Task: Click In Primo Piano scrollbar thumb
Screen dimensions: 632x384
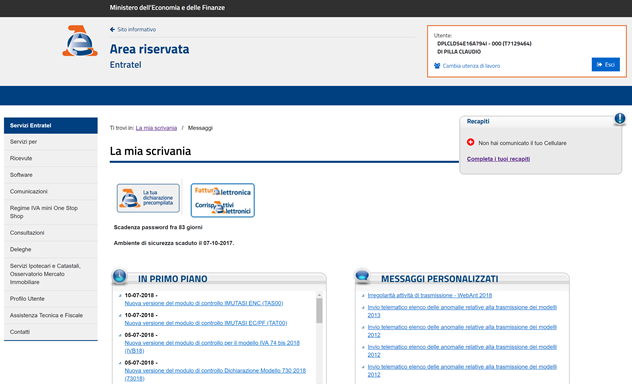Action: coord(319,311)
